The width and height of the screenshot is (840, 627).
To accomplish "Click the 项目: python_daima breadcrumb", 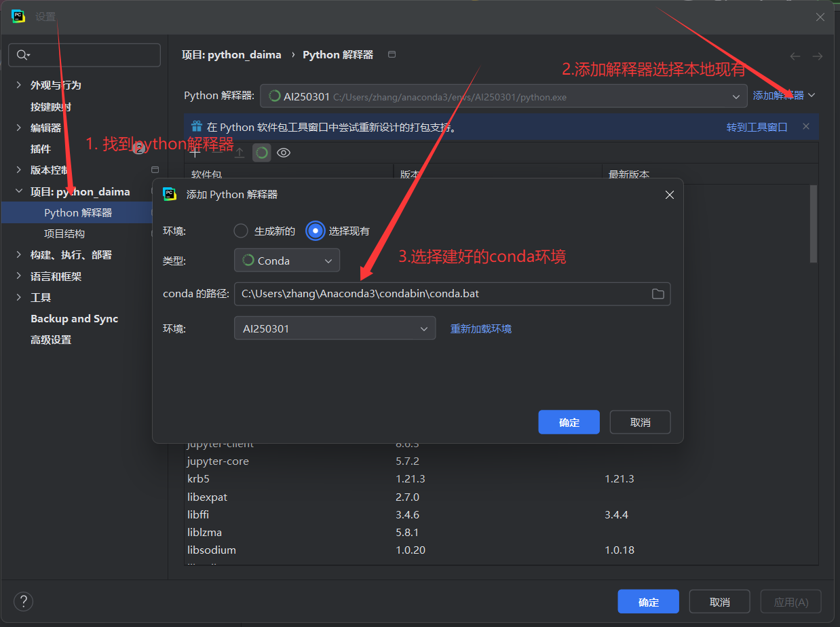I will point(231,55).
